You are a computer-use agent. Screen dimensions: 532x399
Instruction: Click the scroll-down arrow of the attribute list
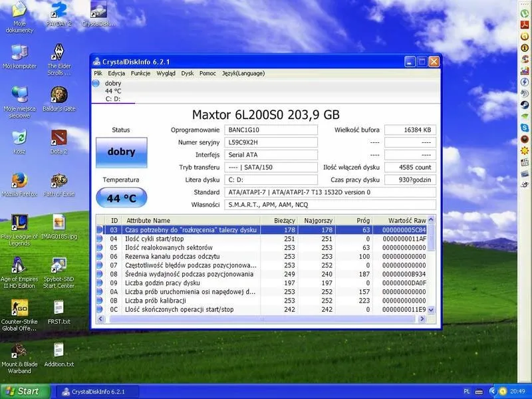click(x=431, y=309)
